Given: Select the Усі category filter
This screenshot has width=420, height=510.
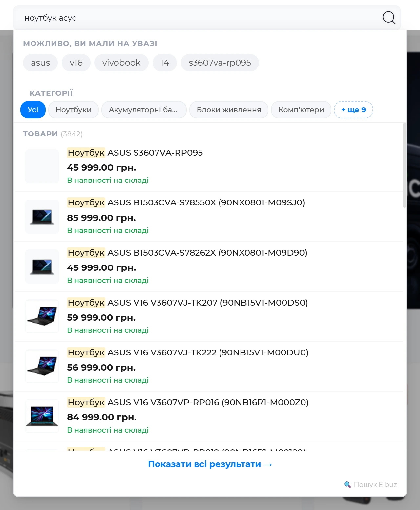Looking at the screenshot, I should tap(33, 110).
